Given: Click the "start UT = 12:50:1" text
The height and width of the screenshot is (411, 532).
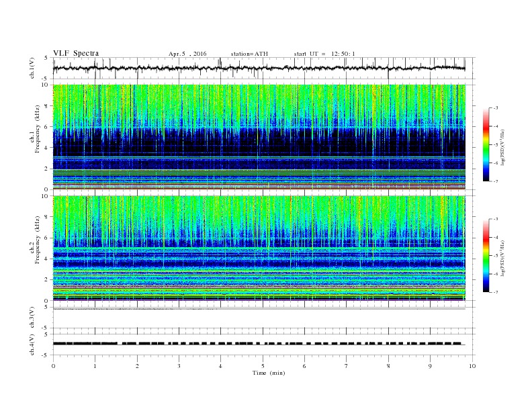Looking at the screenshot, I should pos(324,54).
